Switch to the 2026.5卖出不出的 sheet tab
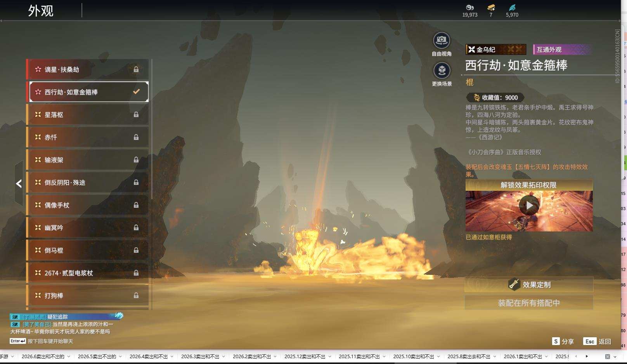This screenshot has width=627, height=364. [x=97, y=356]
